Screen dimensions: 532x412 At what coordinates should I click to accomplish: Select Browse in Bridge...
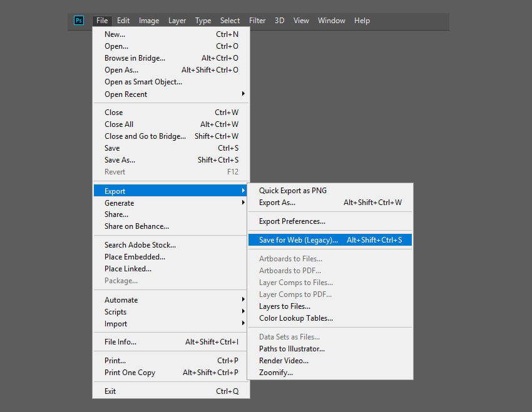(x=171, y=58)
